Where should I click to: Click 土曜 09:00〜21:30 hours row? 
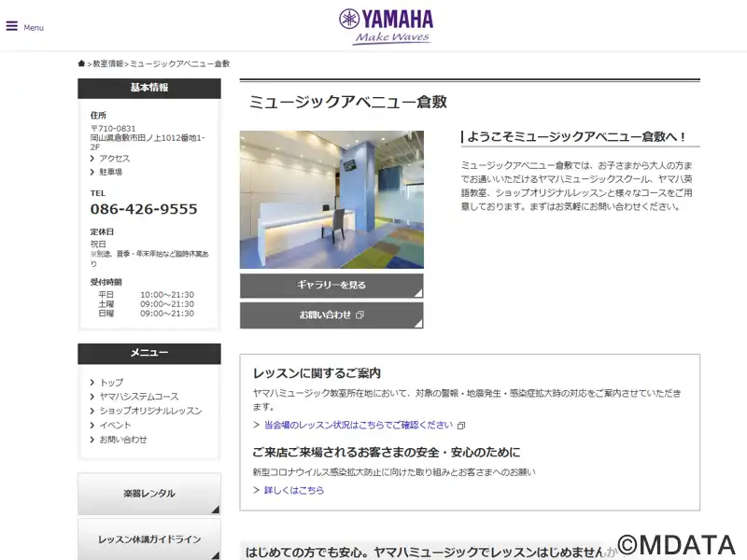pyautogui.click(x=147, y=304)
